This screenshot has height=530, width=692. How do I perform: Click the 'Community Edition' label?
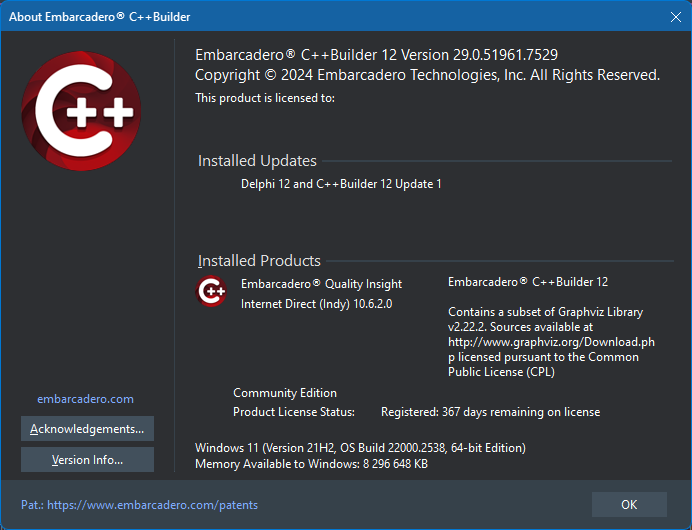285,393
